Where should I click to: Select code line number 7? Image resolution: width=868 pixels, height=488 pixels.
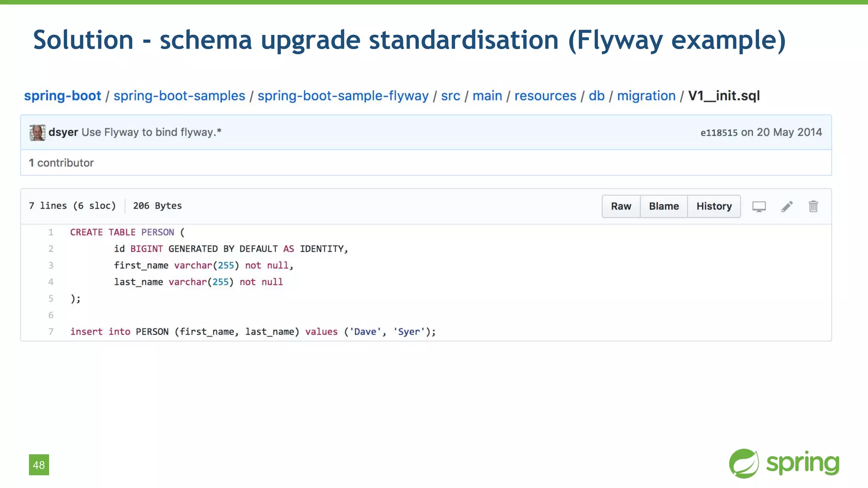point(51,332)
